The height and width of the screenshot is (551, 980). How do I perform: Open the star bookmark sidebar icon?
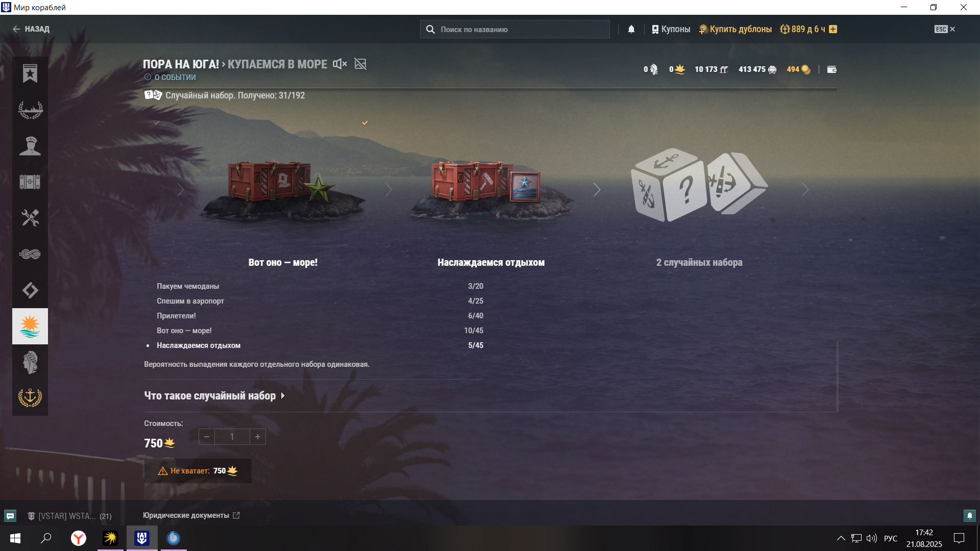click(30, 73)
